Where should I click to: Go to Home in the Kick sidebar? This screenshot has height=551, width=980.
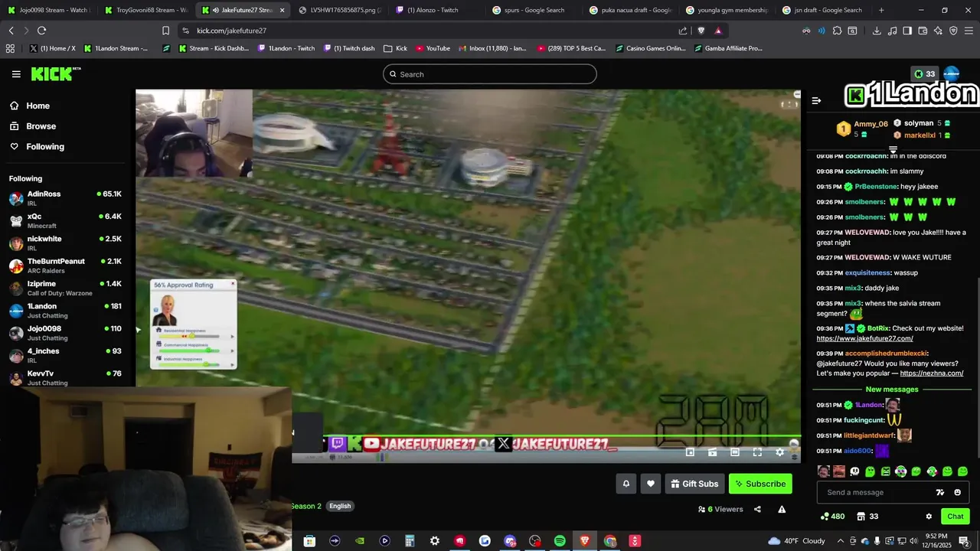[30, 106]
